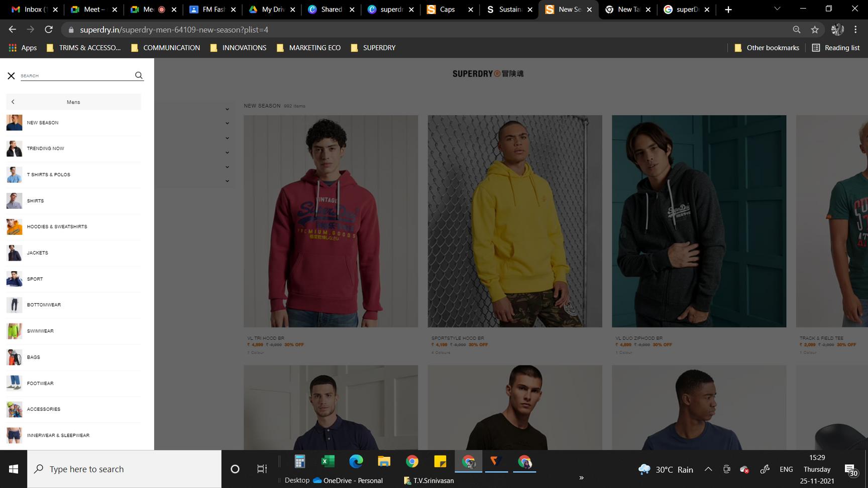Open the red VL Tri Hood product image
The height and width of the screenshot is (488, 868).
pos(331,221)
